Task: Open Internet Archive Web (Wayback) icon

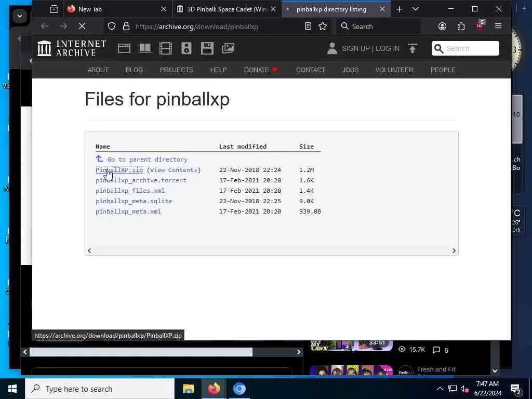Action: (124, 48)
